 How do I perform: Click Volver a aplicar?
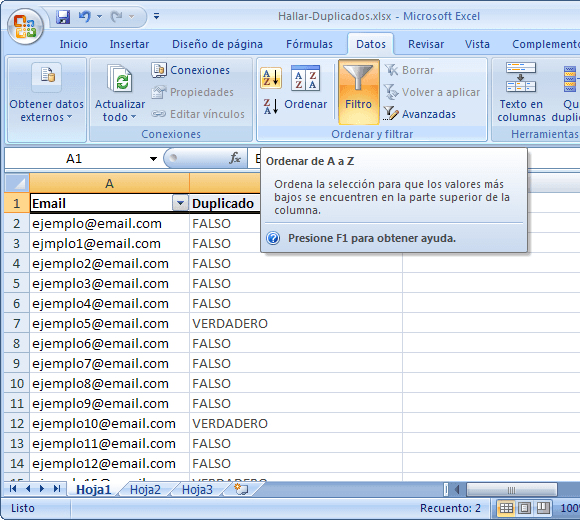click(432, 92)
